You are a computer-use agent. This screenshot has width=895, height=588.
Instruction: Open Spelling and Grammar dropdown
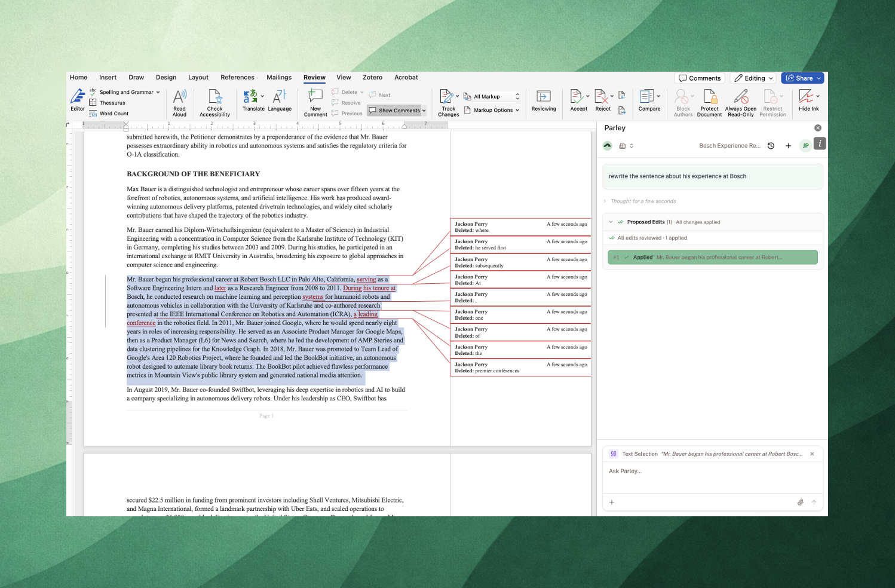pos(158,93)
